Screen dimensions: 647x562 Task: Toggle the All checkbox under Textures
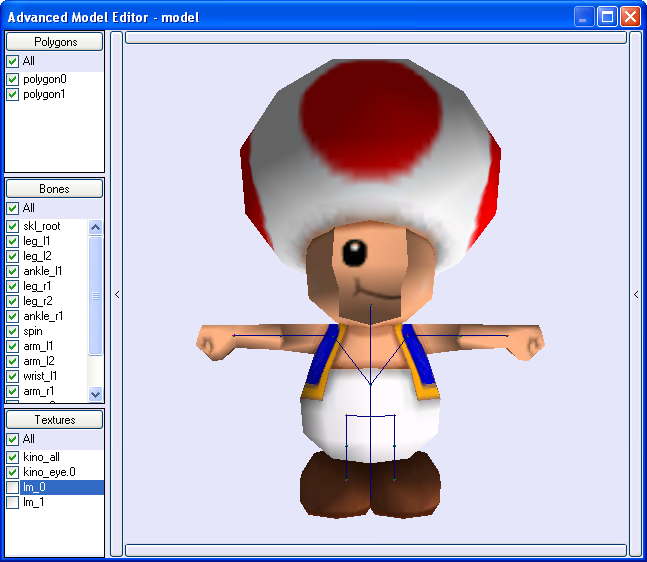point(12,439)
